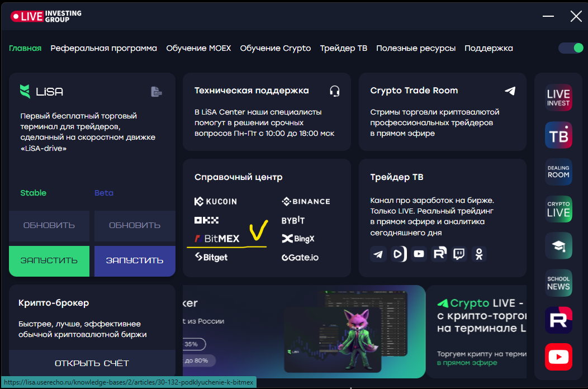Open Telegram channel in Трейдер ТВ card
This screenshot has height=389, width=588.
point(378,254)
